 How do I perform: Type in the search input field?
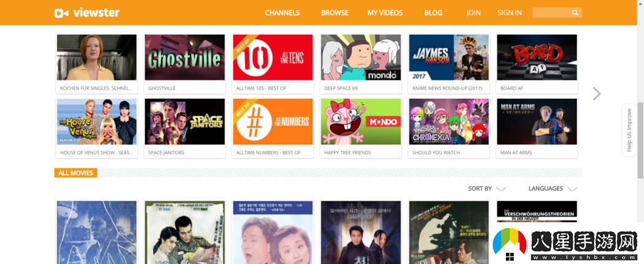pyautogui.click(x=551, y=13)
